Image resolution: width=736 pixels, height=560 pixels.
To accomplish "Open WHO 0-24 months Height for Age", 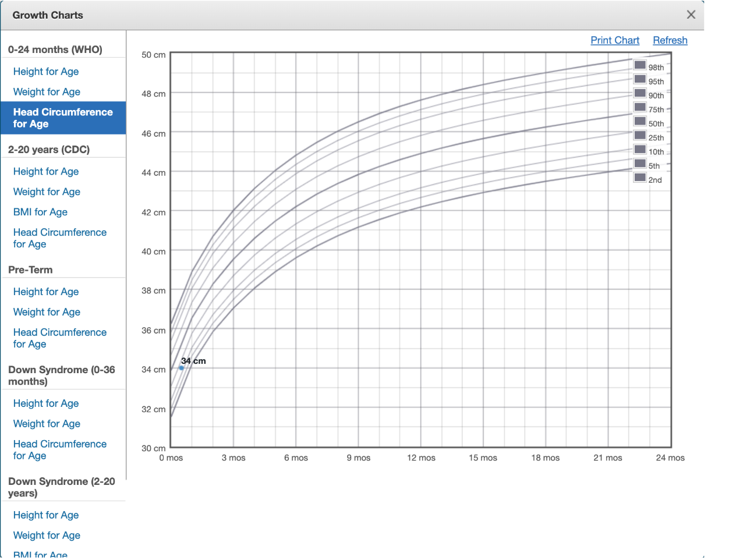I will click(x=46, y=72).
